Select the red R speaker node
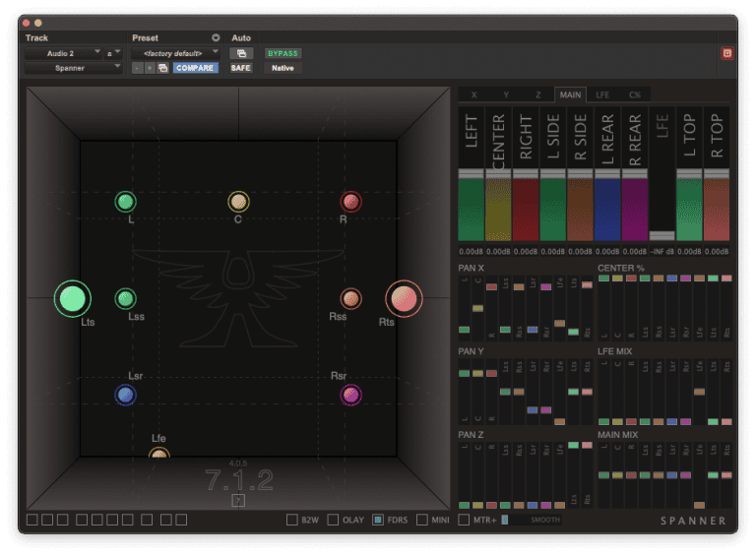The width and height of the screenshot is (756, 555). pyautogui.click(x=350, y=202)
